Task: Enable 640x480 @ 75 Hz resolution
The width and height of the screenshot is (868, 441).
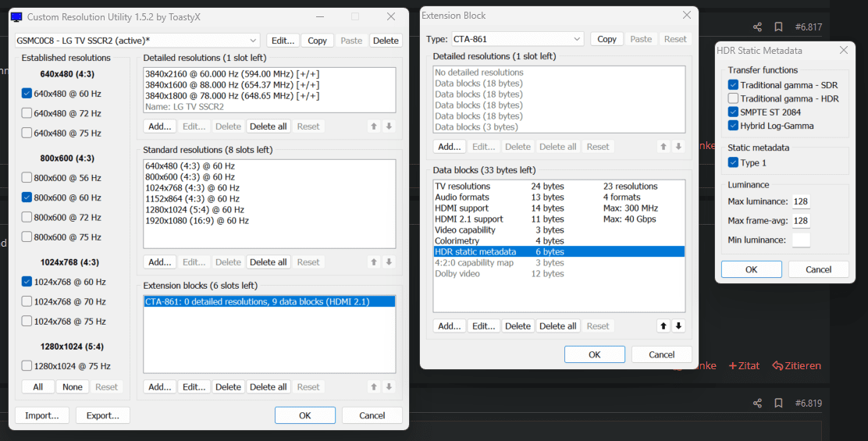Action: [27, 133]
